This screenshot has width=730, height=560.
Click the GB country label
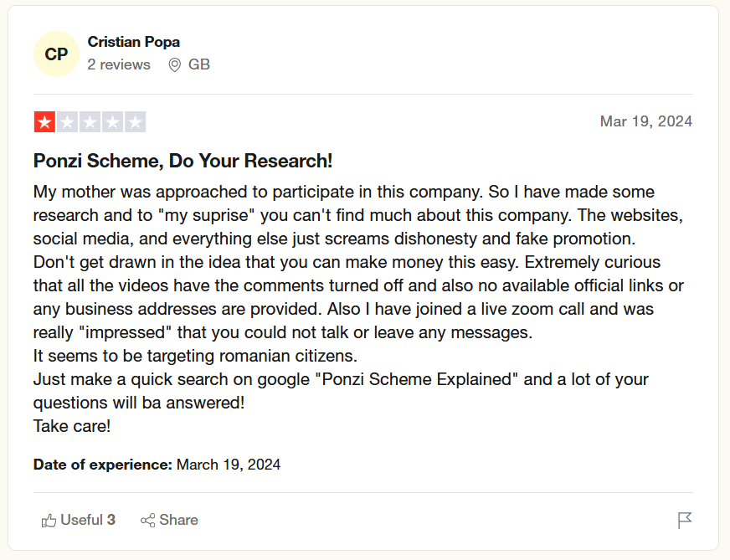point(199,64)
